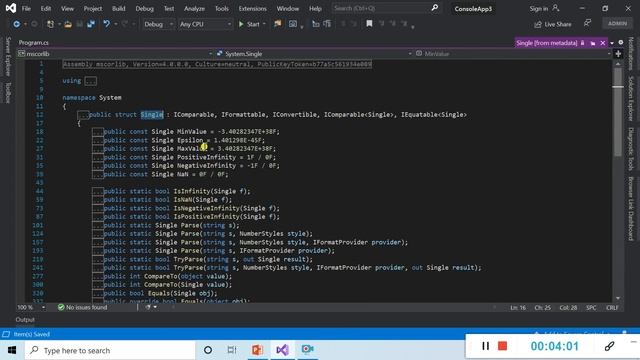Expand collapsed region before struct Single

click(x=83, y=115)
